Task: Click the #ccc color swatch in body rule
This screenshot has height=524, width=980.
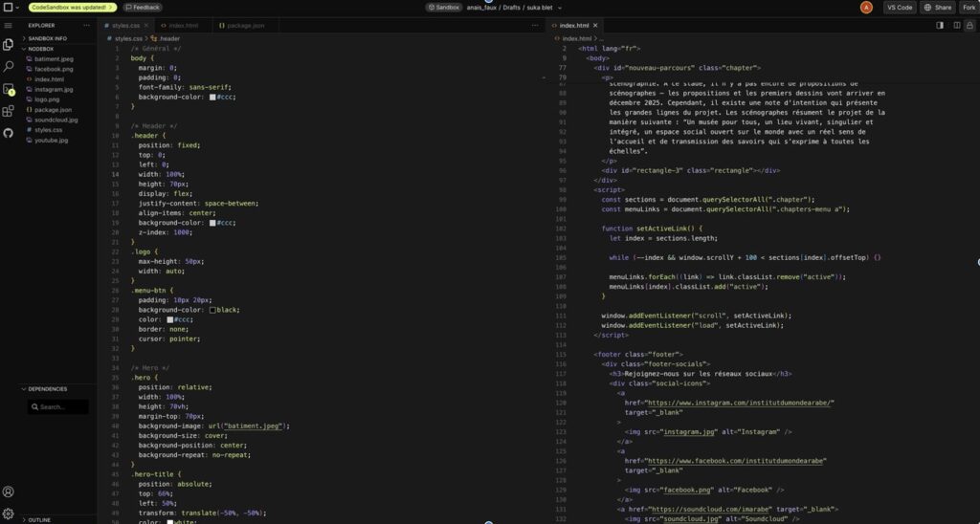Action: point(212,97)
